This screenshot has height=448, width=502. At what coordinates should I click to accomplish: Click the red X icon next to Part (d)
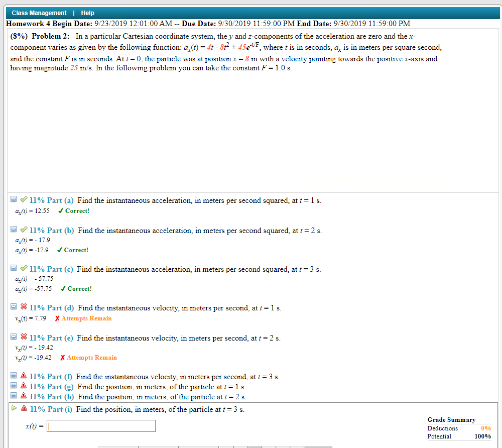23,307
